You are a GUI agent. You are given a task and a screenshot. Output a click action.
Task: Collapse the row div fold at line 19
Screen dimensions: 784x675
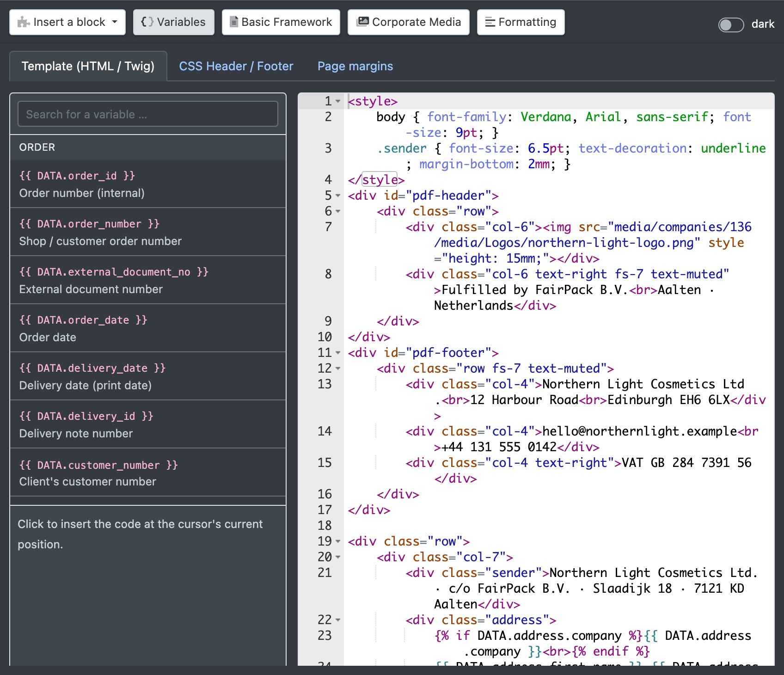click(x=338, y=541)
